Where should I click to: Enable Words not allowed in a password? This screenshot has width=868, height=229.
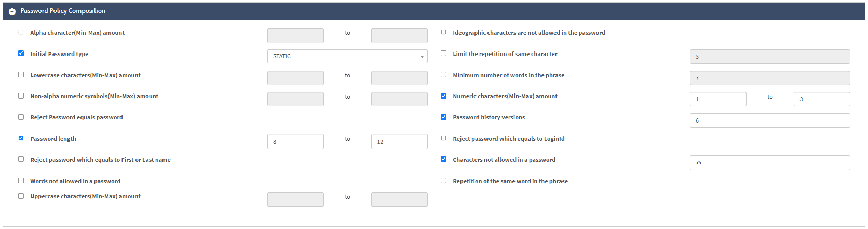(21, 181)
